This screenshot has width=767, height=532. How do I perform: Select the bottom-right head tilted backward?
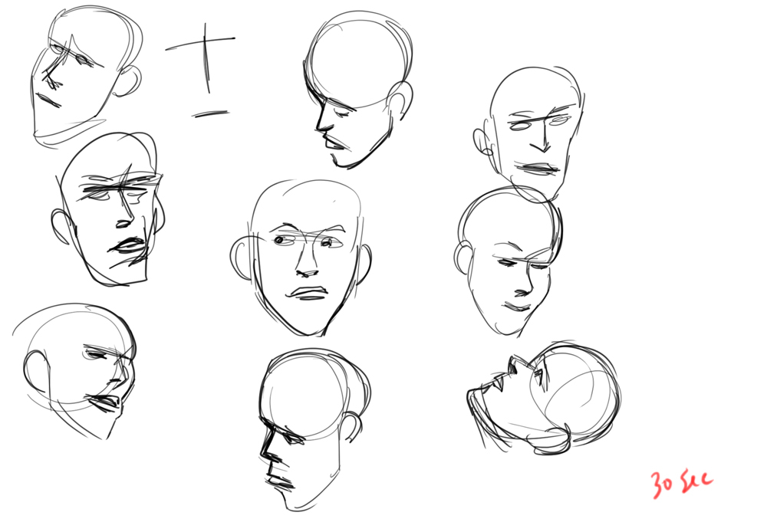(545, 399)
